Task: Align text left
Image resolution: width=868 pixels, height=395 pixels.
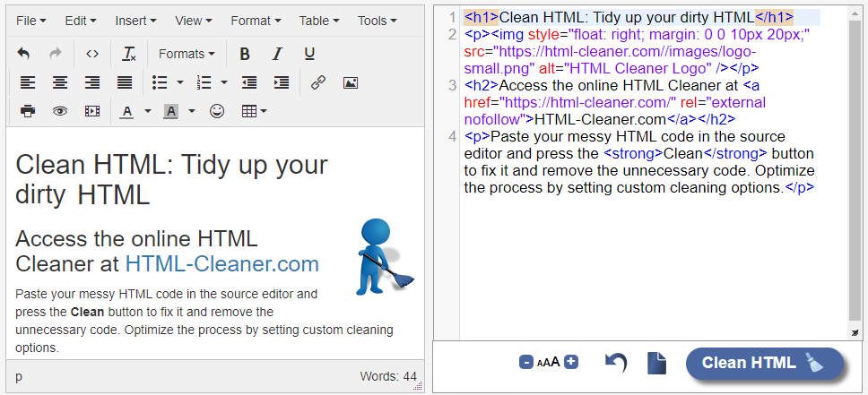Action: (x=28, y=83)
